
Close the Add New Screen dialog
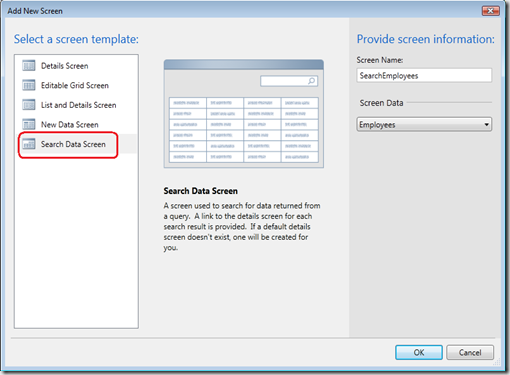[x=490, y=11]
